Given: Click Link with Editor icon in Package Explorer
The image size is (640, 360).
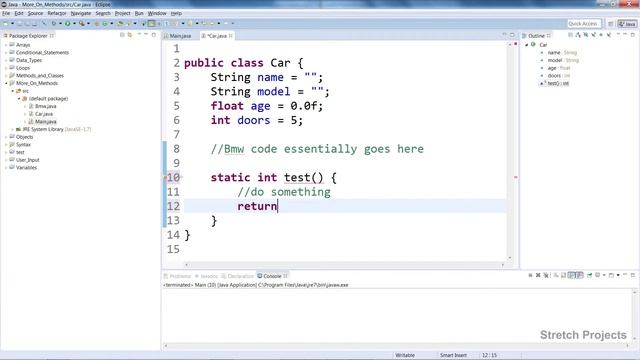Looking at the screenshot, I should click(x=130, y=35).
